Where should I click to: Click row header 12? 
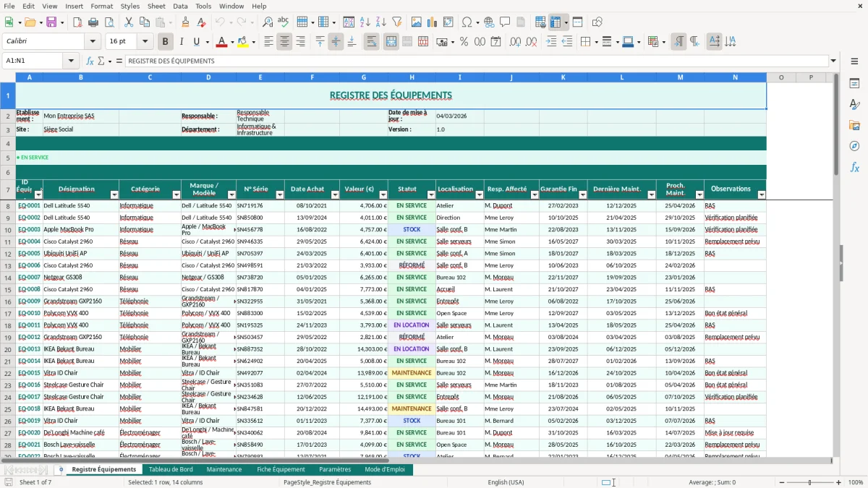click(x=8, y=253)
